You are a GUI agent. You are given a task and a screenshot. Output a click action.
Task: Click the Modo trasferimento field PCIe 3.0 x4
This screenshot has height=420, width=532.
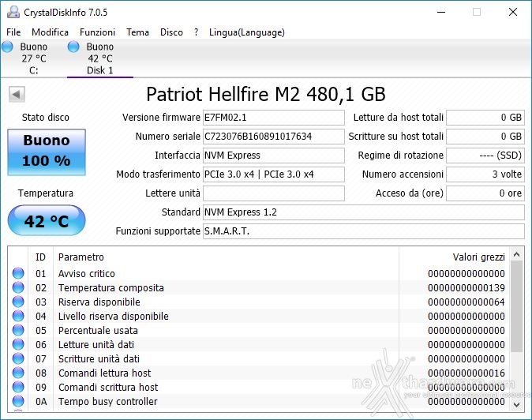(273, 174)
